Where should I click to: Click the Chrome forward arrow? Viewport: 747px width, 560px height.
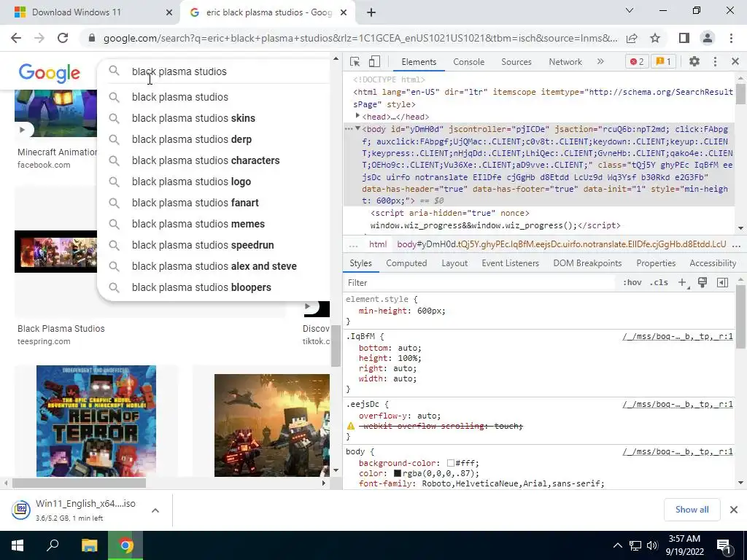click(39, 38)
